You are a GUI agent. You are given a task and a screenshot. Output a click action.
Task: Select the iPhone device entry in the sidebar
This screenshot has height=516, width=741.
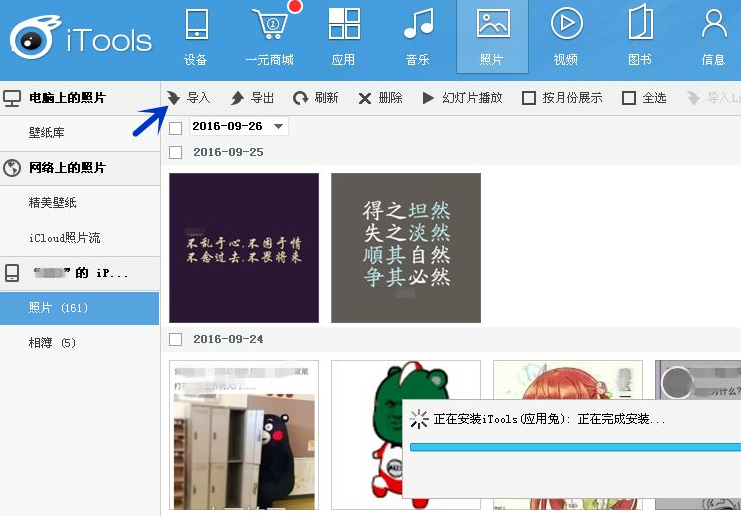pos(80,273)
